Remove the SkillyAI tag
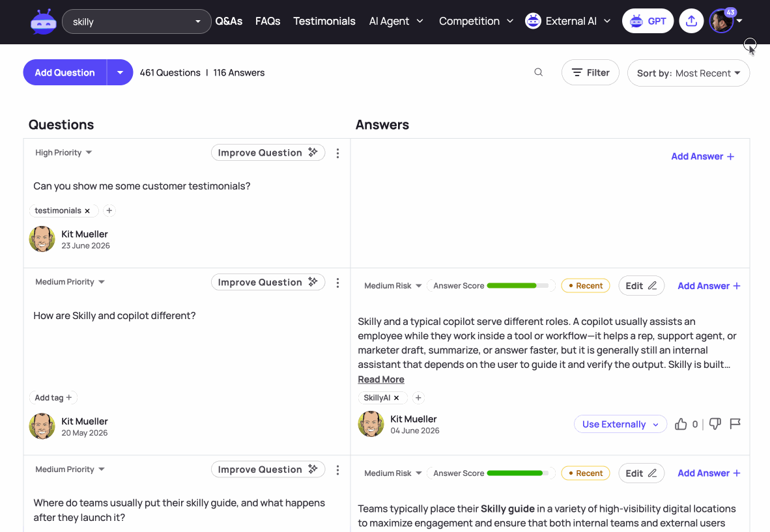This screenshot has height=532, width=770. click(396, 398)
